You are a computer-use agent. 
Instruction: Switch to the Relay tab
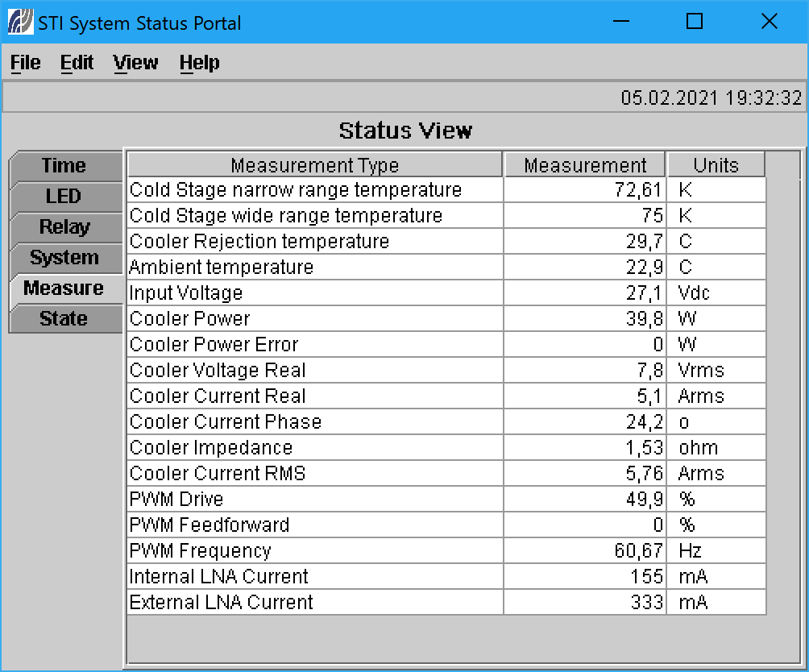[x=65, y=226]
